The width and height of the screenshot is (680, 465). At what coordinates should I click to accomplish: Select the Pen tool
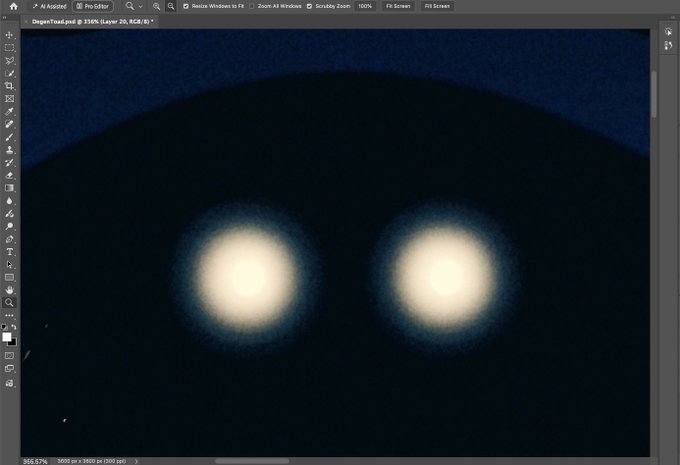click(x=9, y=239)
